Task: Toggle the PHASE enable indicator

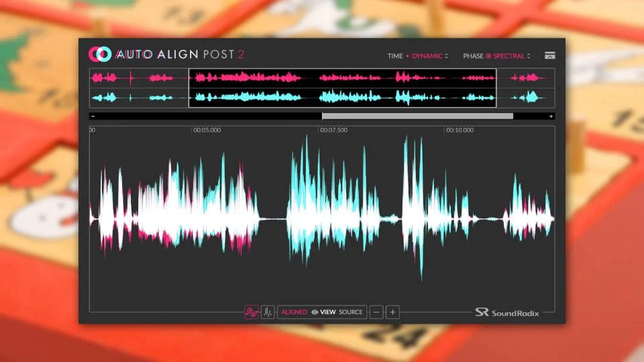Action: (488, 56)
